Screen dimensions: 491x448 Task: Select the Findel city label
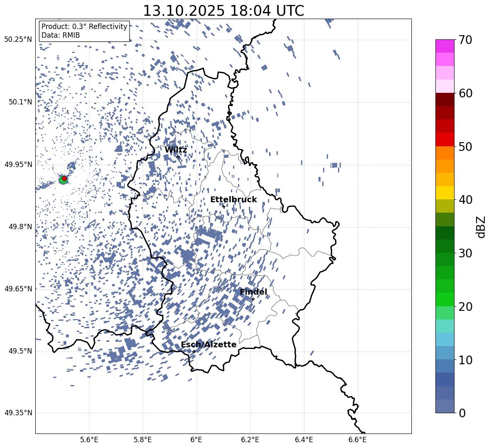(253, 292)
